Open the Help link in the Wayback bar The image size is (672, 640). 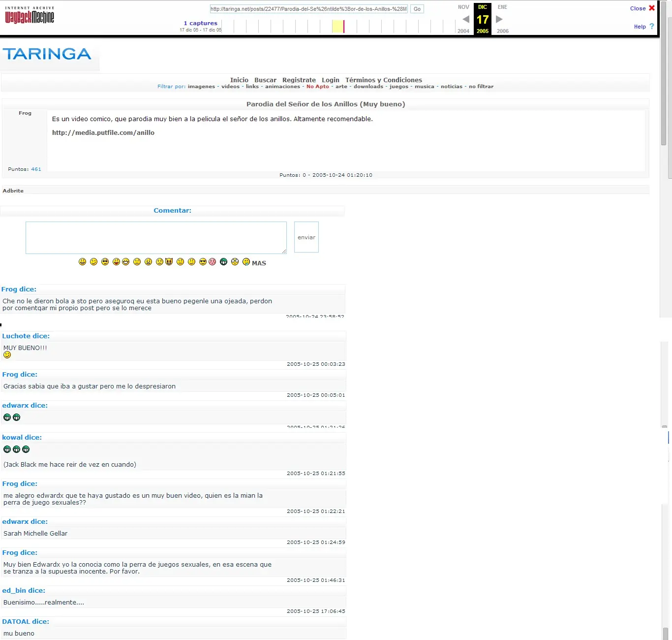pyautogui.click(x=640, y=27)
